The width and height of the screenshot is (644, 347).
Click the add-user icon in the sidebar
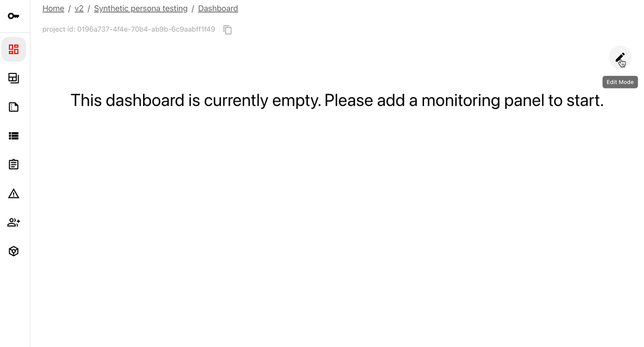coord(14,222)
